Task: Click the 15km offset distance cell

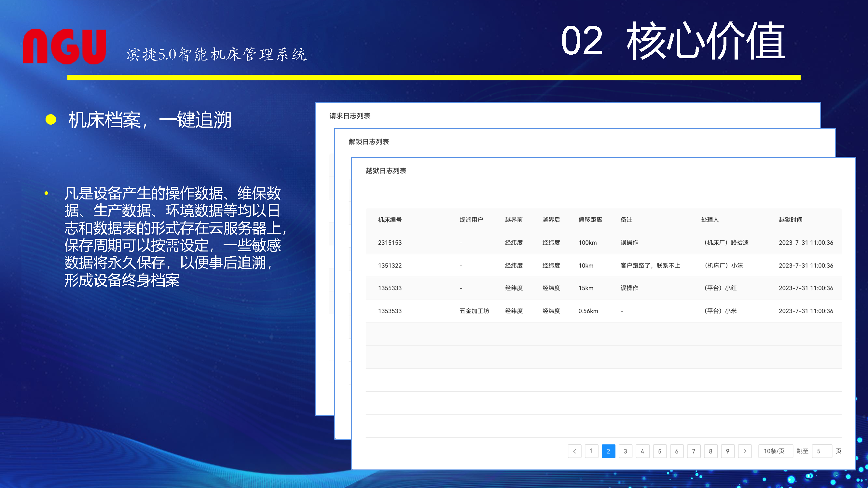Action: 586,288
